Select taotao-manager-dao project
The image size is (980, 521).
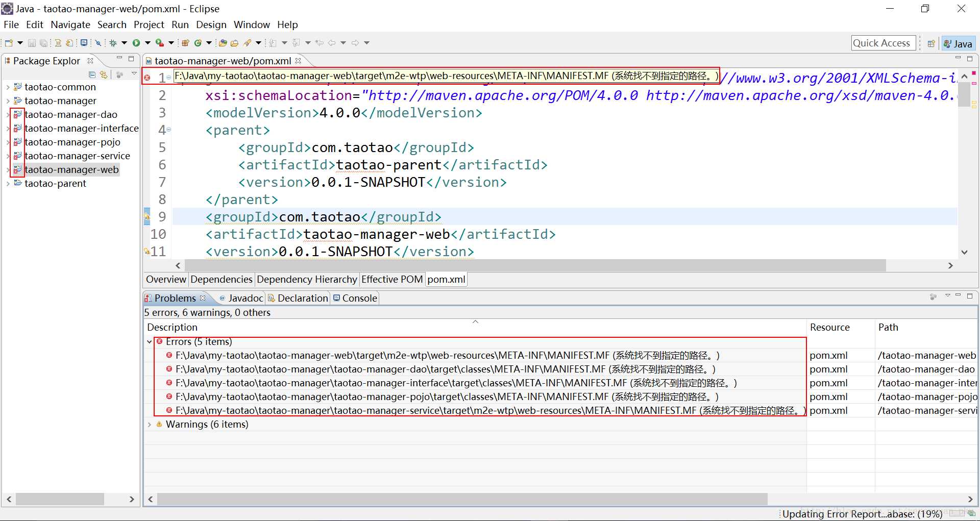tap(71, 115)
